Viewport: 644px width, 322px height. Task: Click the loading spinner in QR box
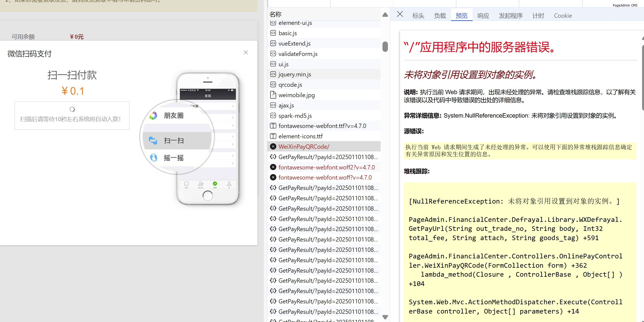coord(72,109)
